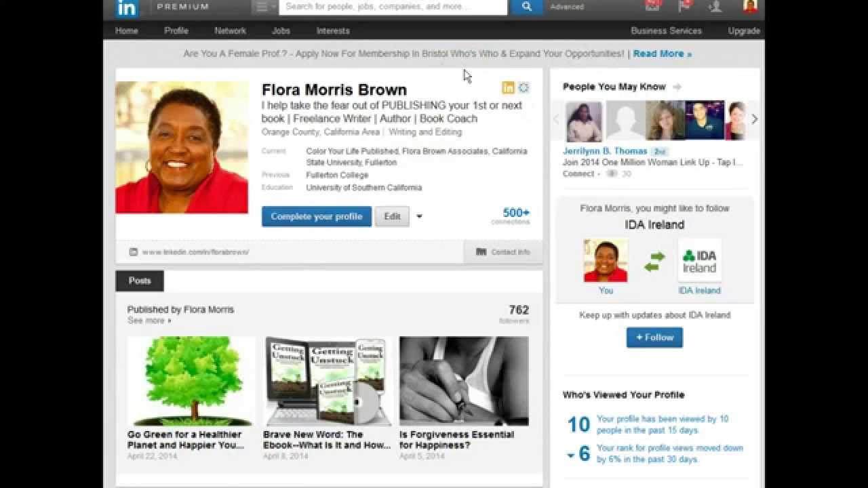Open account menu via profile avatar
This screenshot has height=488, width=868.
point(750,7)
